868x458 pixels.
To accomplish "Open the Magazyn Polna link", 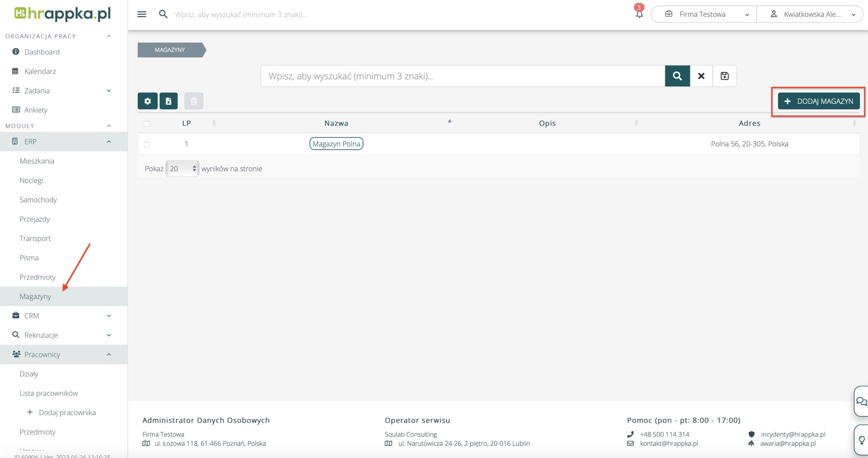I will [336, 144].
